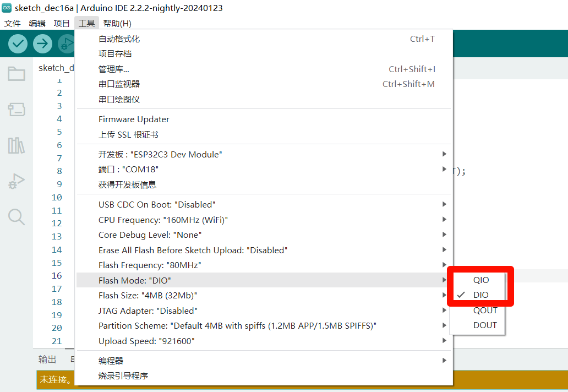
Task: Select QIO flash mode option
Action: (x=480, y=280)
